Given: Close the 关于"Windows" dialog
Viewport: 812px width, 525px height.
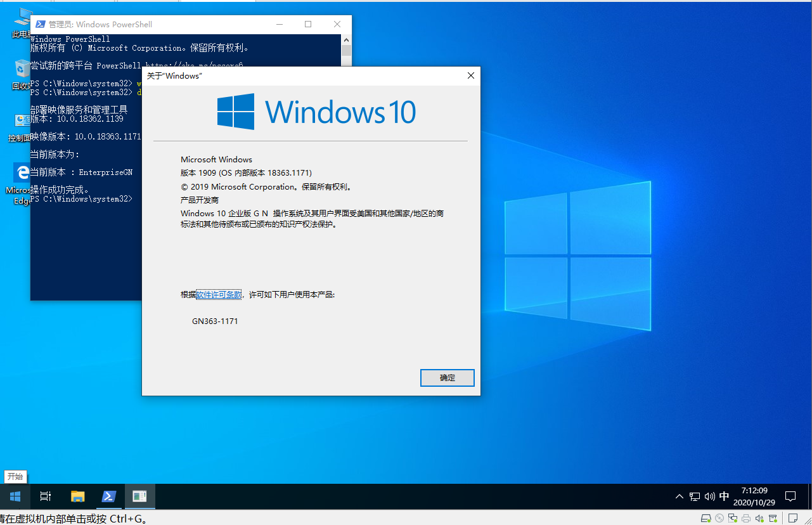Looking at the screenshot, I should tap(470, 75).
